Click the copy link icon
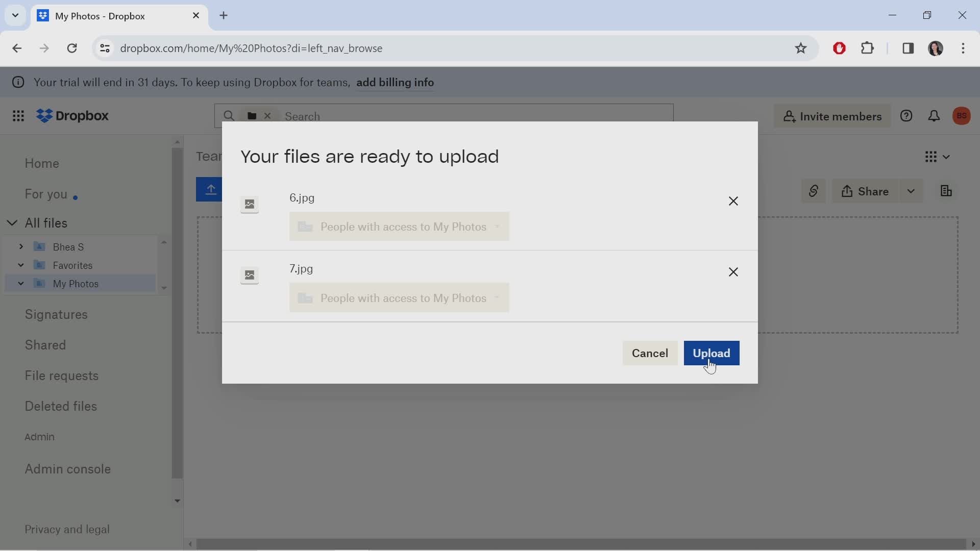Screen dimensions: 980x551 (x=813, y=191)
